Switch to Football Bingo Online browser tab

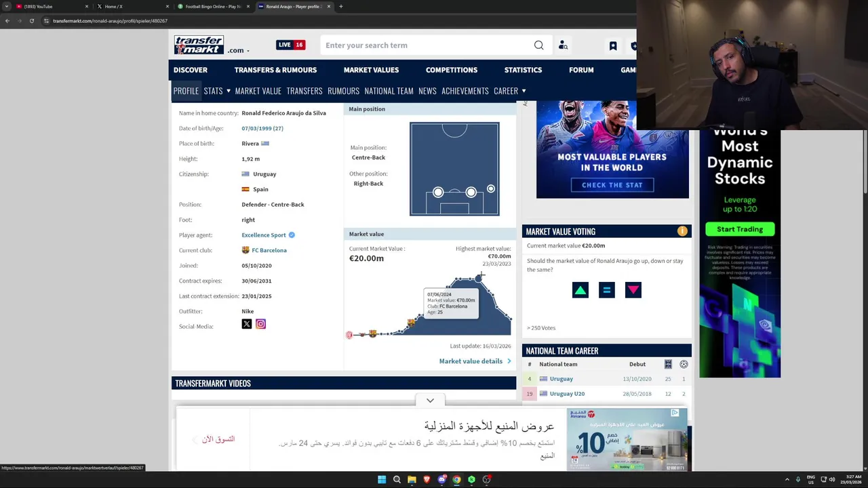[x=214, y=6]
